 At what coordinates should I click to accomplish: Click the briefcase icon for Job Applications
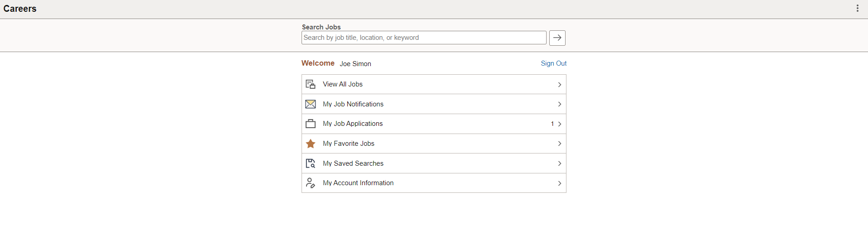click(x=311, y=124)
